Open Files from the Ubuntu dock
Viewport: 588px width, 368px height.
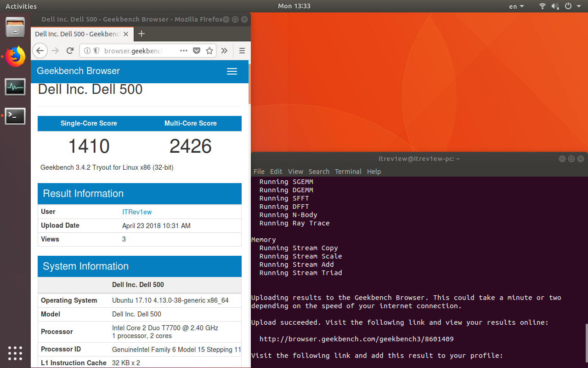point(15,27)
